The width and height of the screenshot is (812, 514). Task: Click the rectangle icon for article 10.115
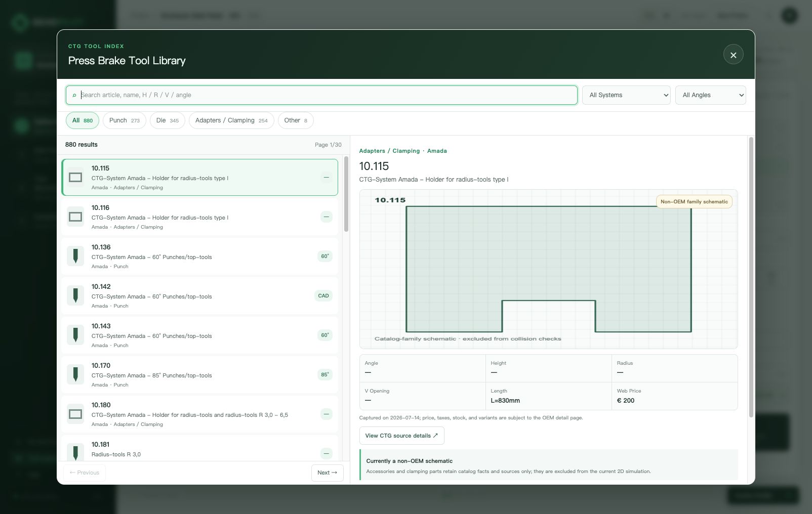point(75,178)
